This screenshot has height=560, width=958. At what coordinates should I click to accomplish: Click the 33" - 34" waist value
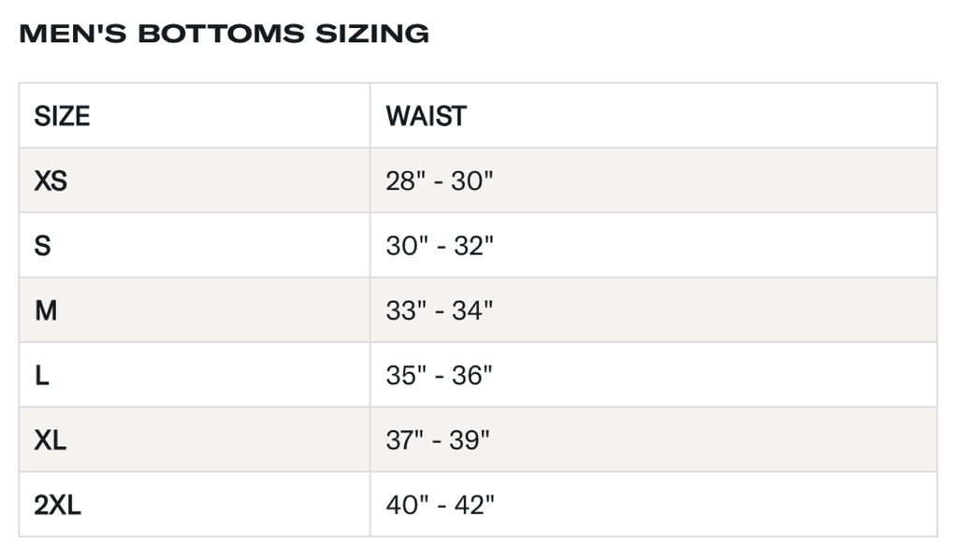(439, 310)
